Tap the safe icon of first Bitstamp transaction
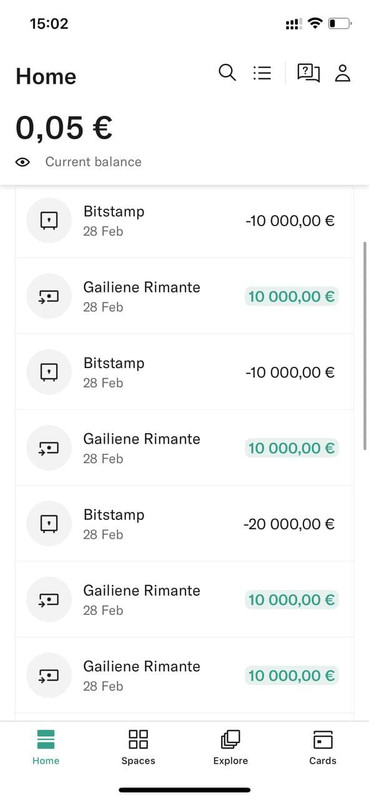The height and width of the screenshot is (800, 369). (49, 220)
